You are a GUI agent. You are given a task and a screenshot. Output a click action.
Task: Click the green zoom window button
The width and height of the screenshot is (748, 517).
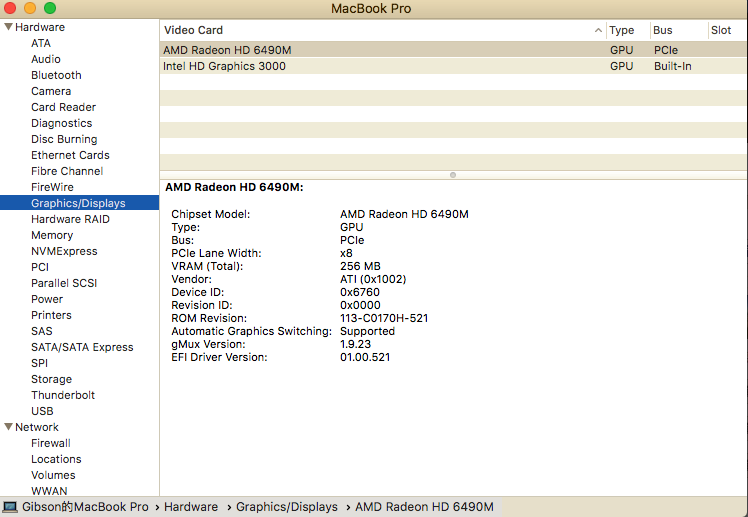(x=50, y=8)
